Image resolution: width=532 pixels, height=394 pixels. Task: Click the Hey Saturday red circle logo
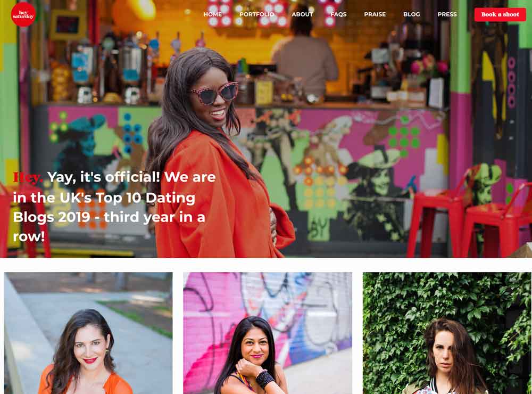click(23, 14)
